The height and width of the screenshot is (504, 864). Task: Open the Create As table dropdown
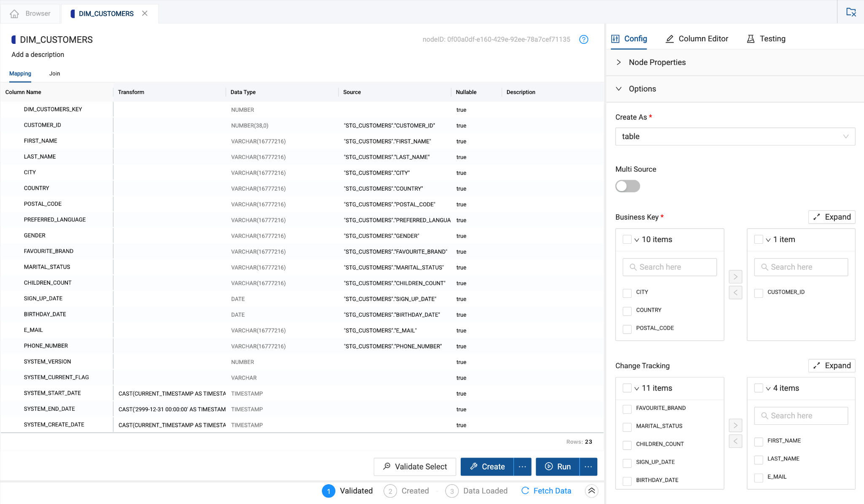pyautogui.click(x=735, y=137)
